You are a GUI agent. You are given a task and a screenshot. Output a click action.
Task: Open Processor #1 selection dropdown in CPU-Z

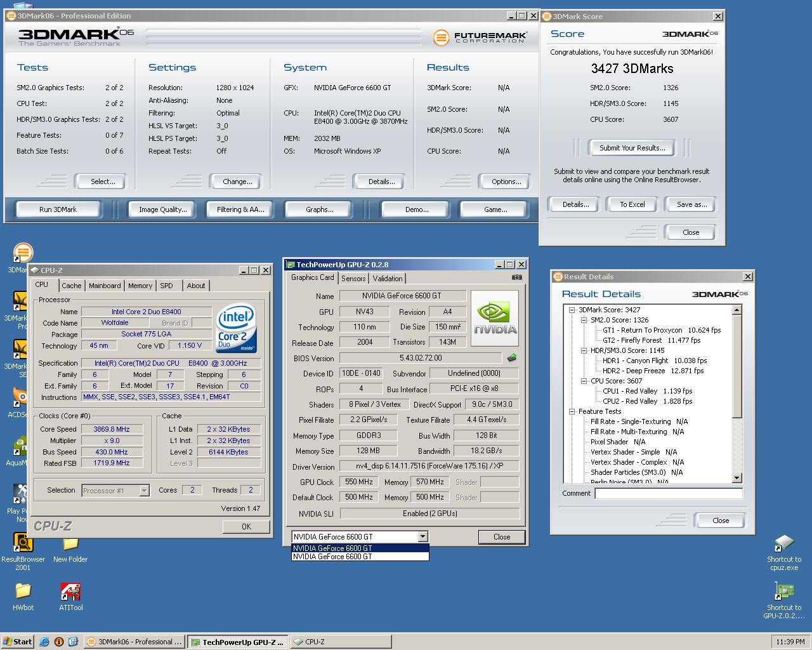[144, 490]
